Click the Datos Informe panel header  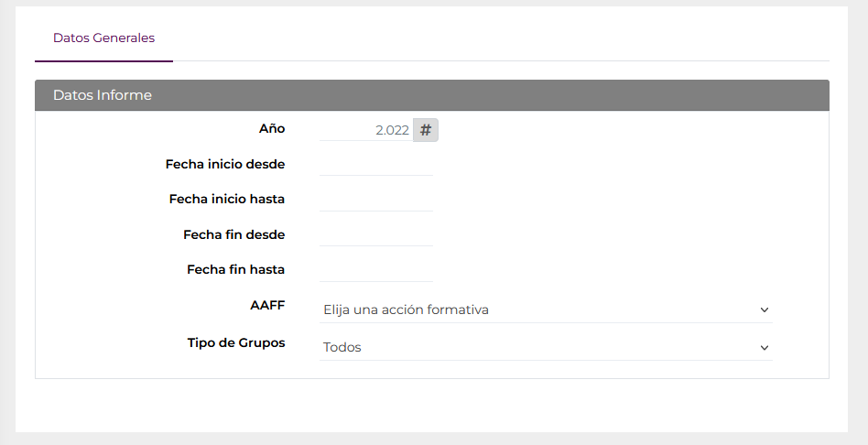[x=432, y=95]
